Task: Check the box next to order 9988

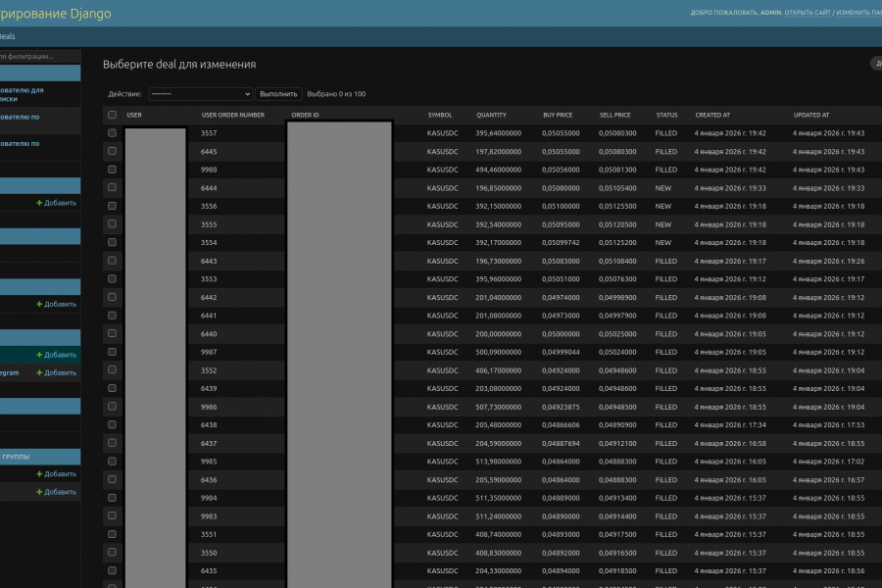Action: 112,170
